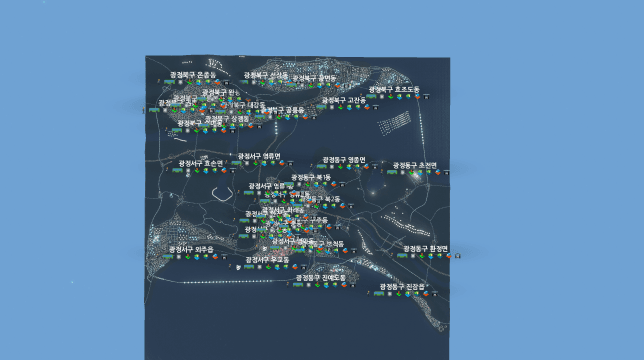
Task: Click green down-arrow icon under 광정서구 외주읍
Action: 188,257
